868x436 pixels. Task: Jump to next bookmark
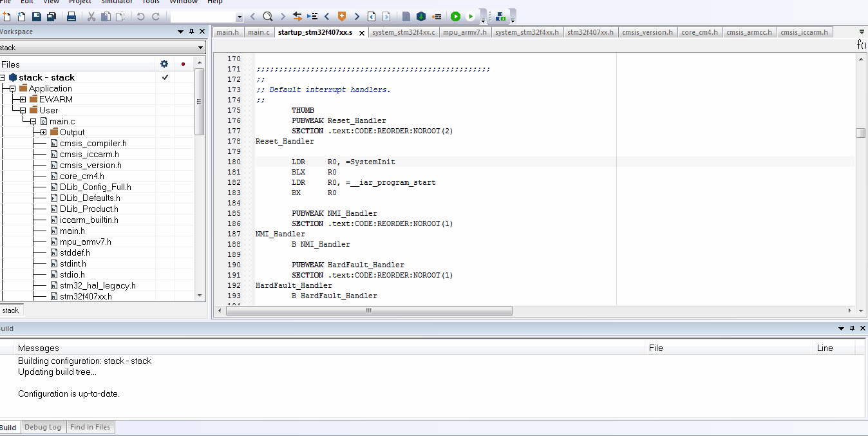(357, 16)
